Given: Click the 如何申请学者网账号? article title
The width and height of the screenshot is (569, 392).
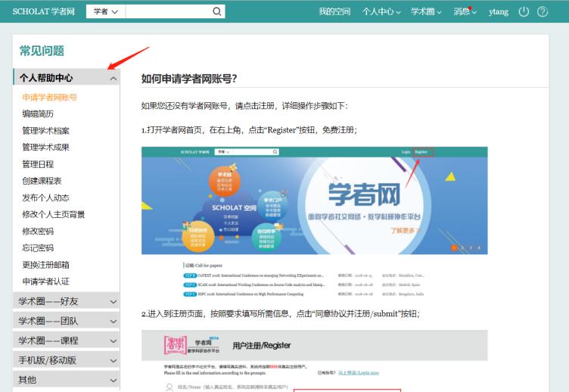Looking at the screenshot, I should [189, 79].
